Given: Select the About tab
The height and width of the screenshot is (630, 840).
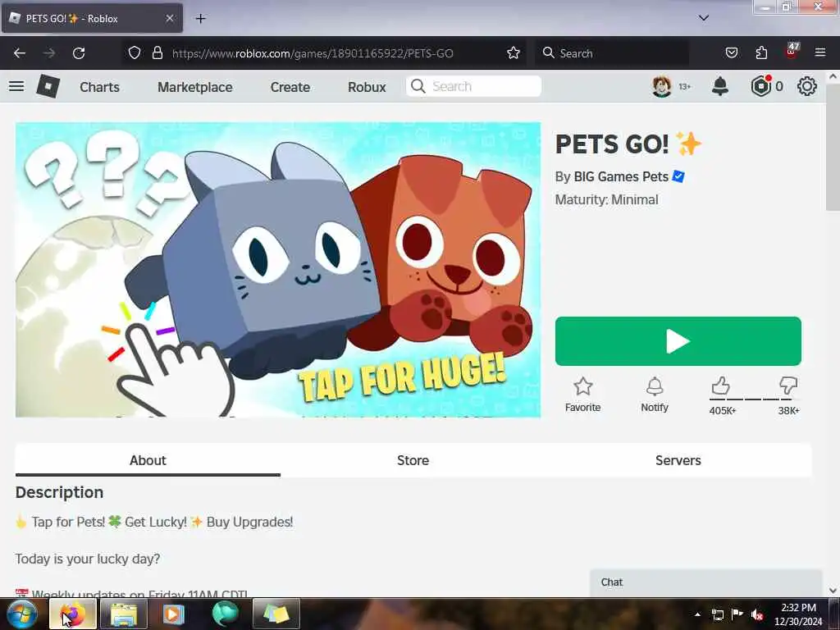Looking at the screenshot, I should 148,460.
